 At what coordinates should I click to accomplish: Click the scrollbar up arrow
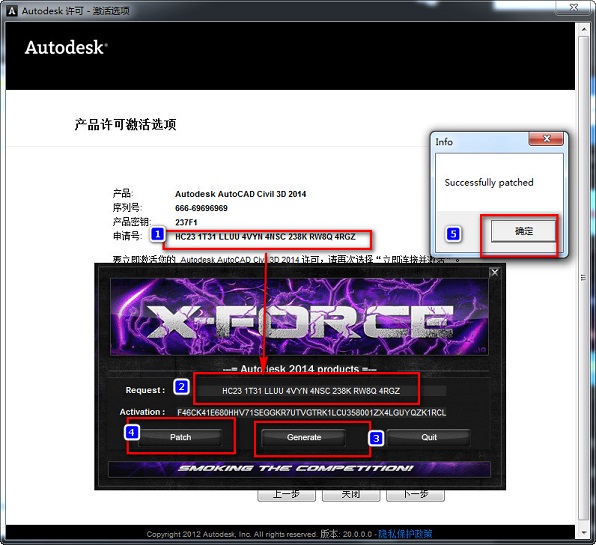(x=583, y=29)
